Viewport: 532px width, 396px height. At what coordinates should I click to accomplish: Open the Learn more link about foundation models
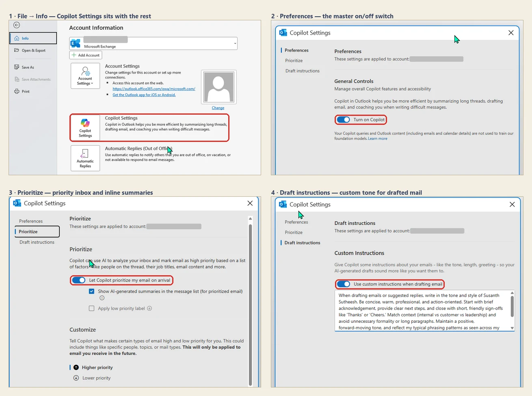pos(378,139)
